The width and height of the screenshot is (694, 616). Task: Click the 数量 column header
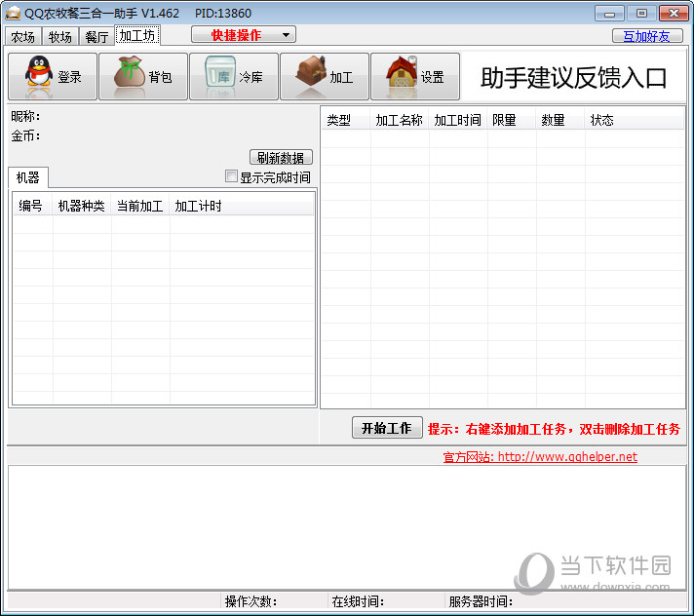(x=559, y=120)
